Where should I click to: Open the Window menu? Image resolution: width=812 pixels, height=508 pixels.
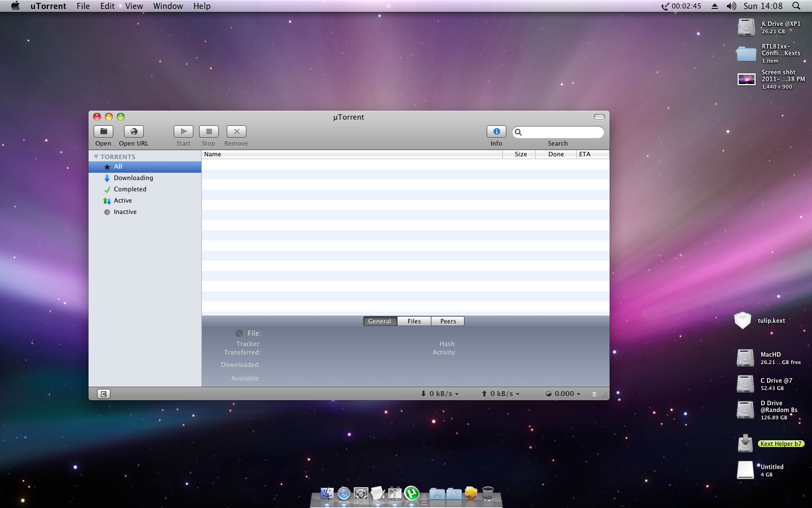[168, 6]
